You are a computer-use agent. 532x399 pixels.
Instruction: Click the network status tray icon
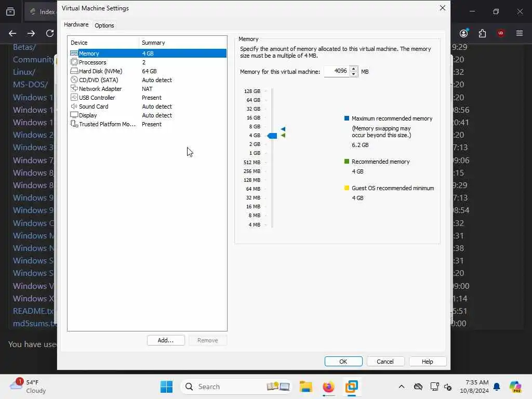434,387
